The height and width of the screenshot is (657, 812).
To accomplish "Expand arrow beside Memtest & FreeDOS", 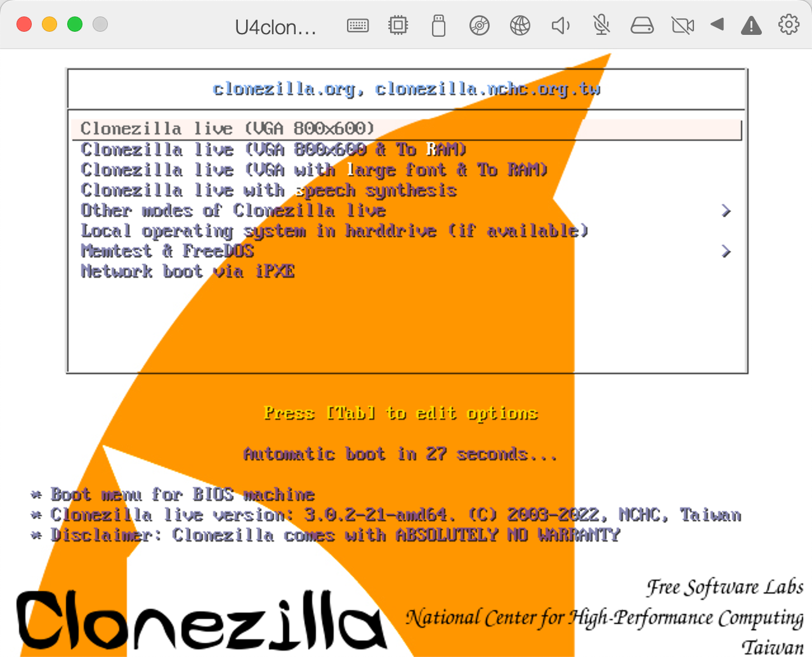I will [x=726, y=251].
